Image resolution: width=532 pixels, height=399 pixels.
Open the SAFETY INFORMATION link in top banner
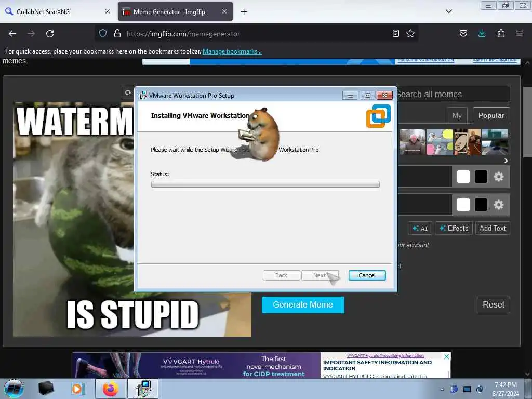tap(495, 60)
